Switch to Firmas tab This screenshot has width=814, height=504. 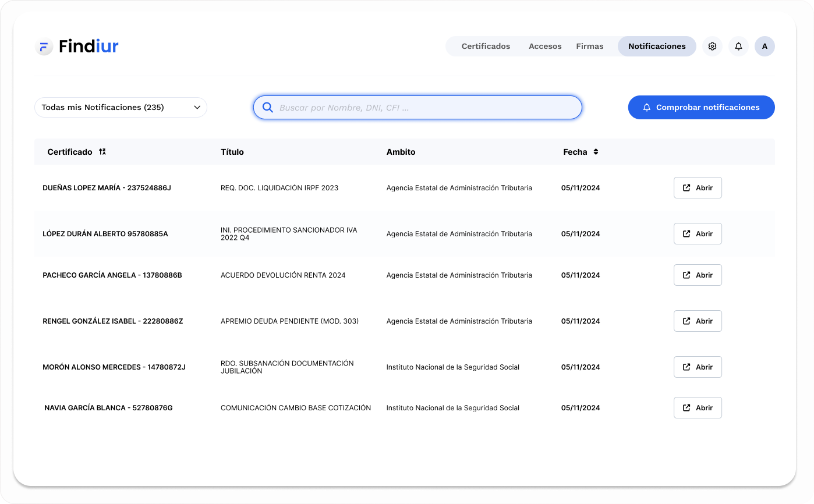tap(590, 47)
